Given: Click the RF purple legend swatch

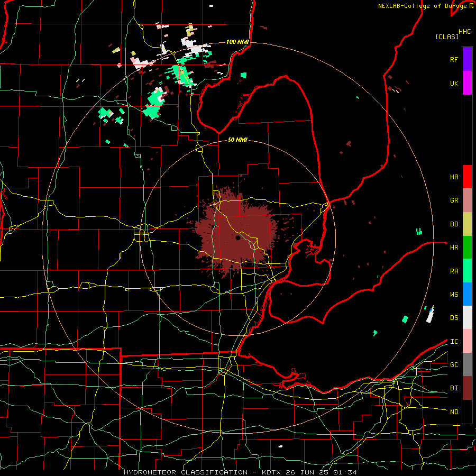Looking at the screenshot, I should pyautogui.click(x=467, y=59).
